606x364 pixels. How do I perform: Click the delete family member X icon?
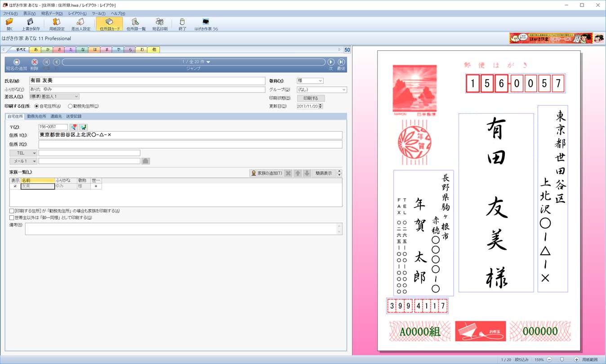pyautogui.click(x=288, y=173)
